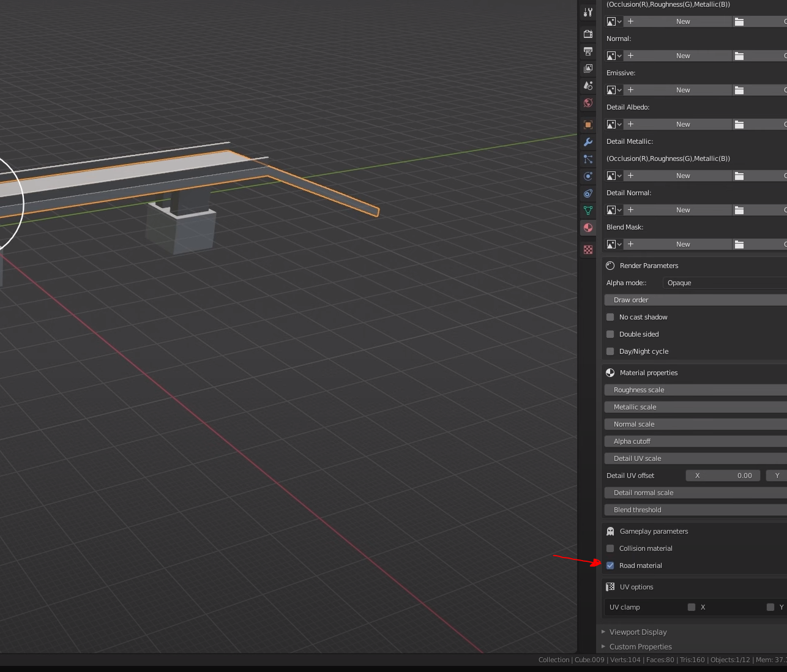787x672 pixels.
Task: Open the World properties tab
Action: (x=588, y=103)
